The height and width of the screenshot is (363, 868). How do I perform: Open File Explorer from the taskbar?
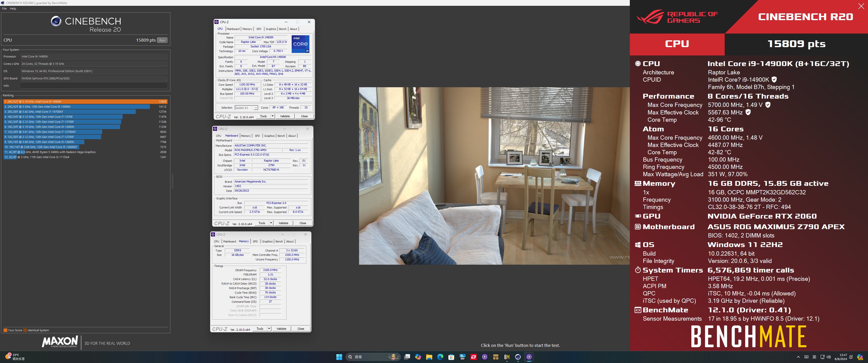[429, 357]
